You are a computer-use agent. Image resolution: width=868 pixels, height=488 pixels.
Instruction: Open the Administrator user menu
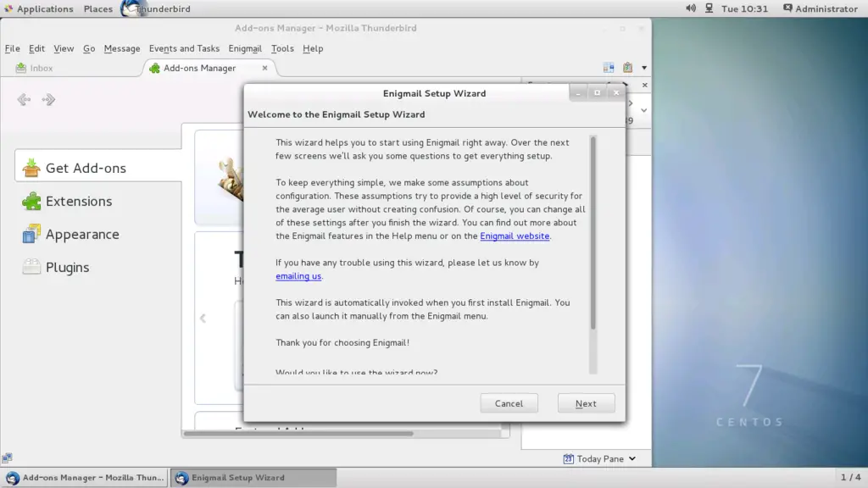(820, 8)
